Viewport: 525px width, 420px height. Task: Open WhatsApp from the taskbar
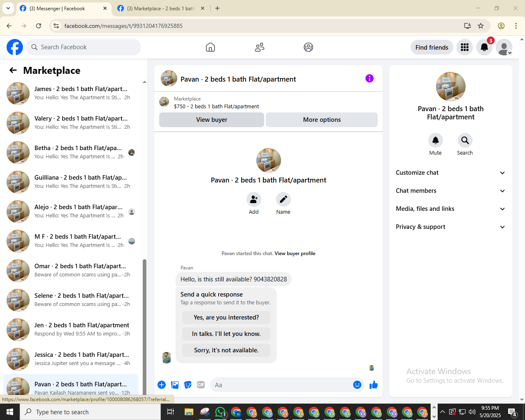(220, 412)
